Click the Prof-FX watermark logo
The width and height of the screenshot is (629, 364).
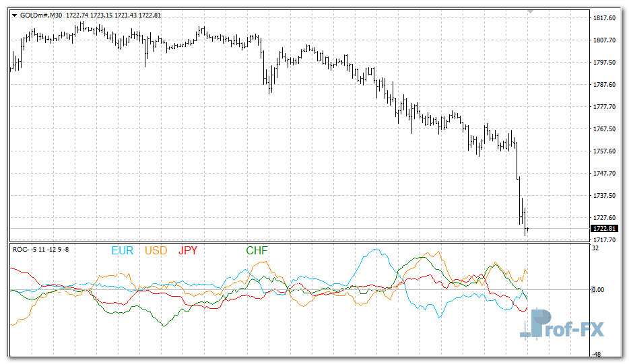562,325
